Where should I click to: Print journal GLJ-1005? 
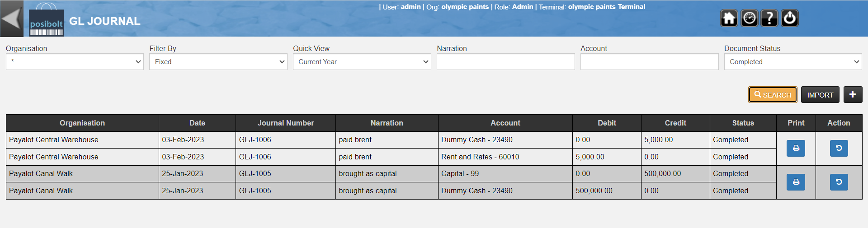click(796, 182)
